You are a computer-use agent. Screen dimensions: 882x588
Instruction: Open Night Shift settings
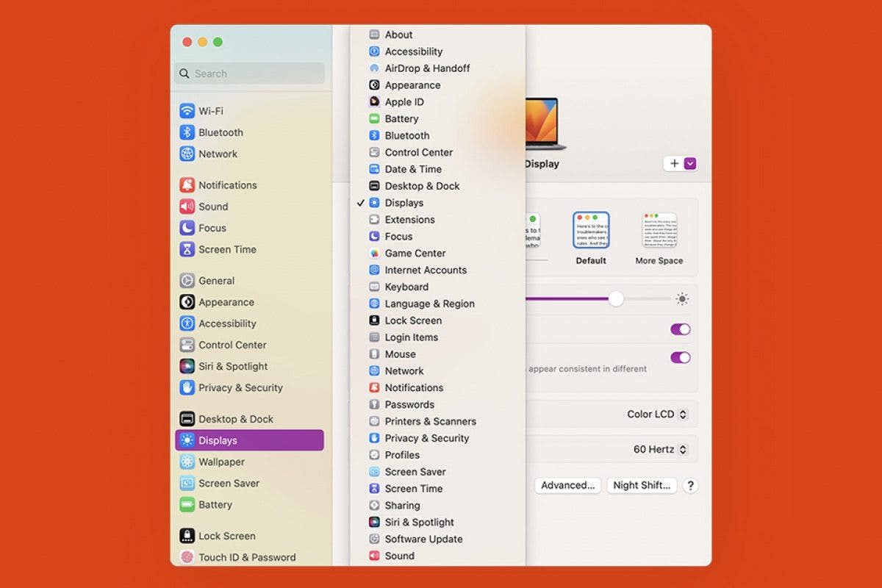[x=641, y=485]
